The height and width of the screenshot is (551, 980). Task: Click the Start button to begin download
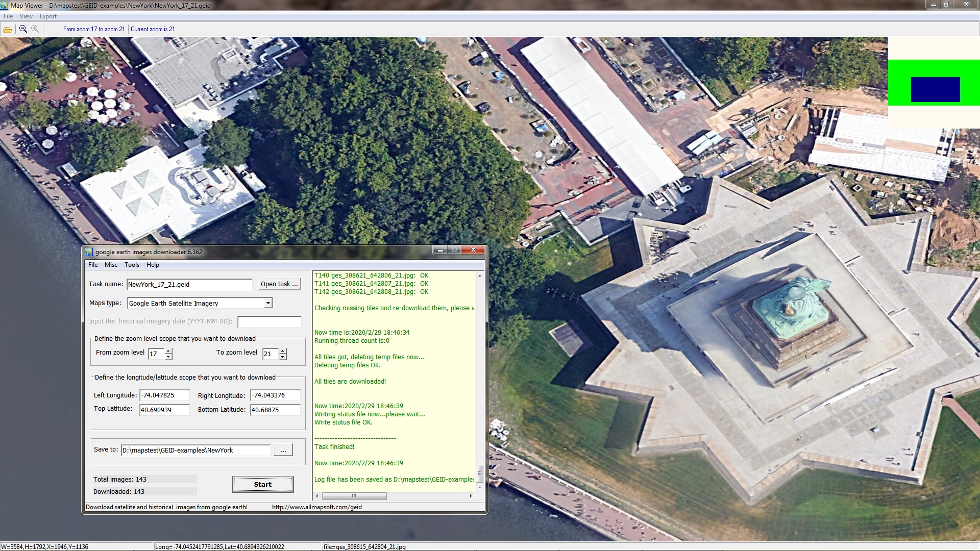tap(262, 484)
